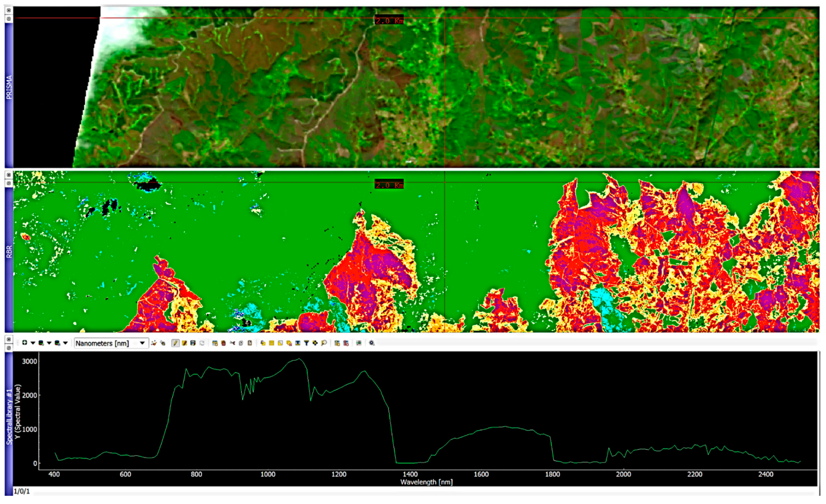Click the green add-profile plus icon
The height and width of the screenshot is (504, 826).
click(x=24, y=342)
